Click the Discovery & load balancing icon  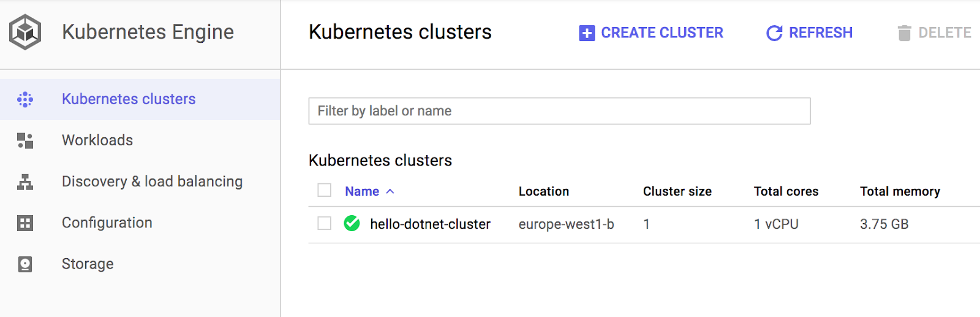coord(25,182)
